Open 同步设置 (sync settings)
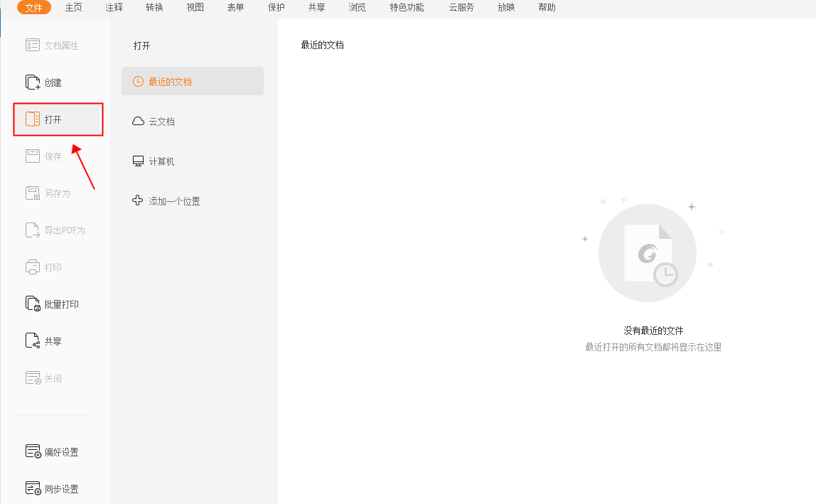816x504 pixels. tap(52, 488)
